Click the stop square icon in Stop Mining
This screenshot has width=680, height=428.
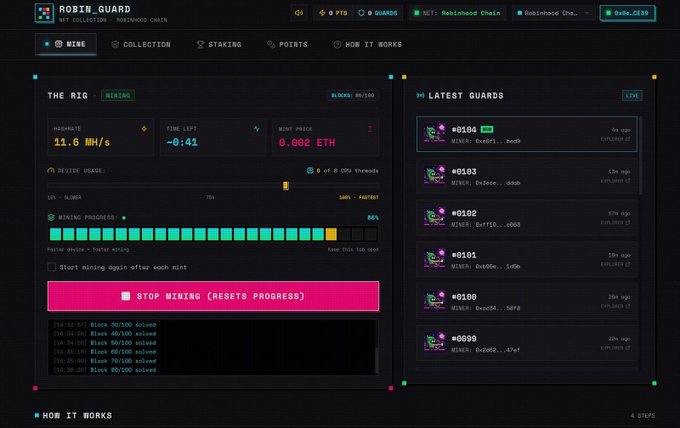coord(126,296)
